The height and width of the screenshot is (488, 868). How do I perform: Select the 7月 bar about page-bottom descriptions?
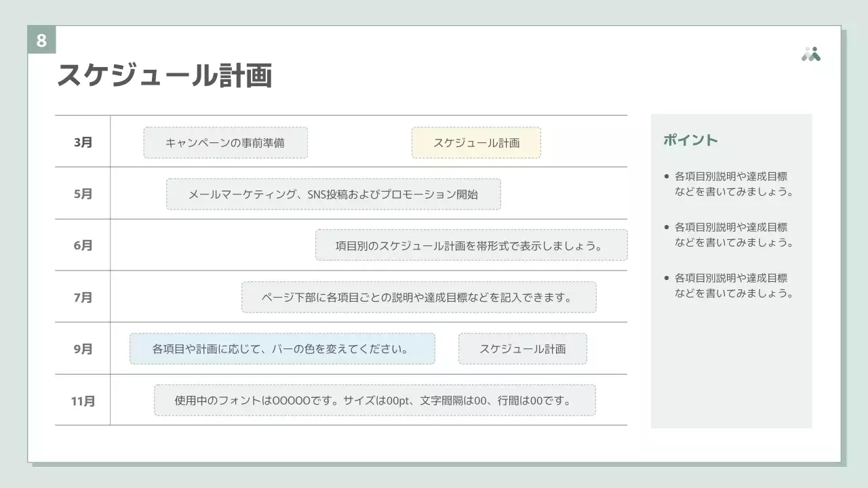[x=418, y=297]
